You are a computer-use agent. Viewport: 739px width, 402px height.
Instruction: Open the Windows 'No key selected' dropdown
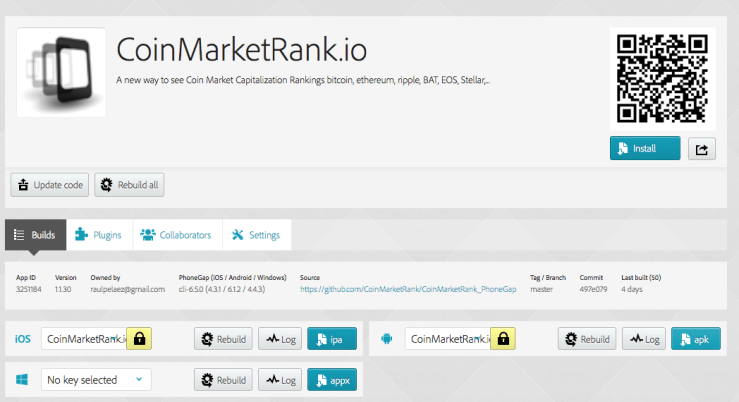tap(95, 380)
